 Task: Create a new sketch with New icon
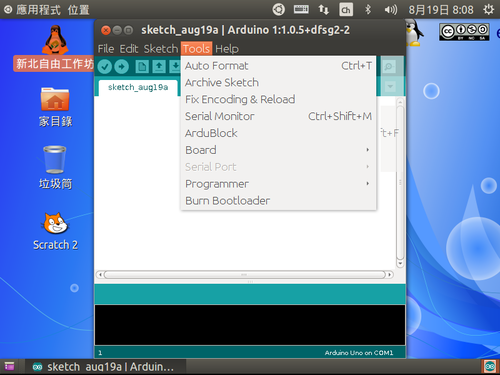point(142,67)
